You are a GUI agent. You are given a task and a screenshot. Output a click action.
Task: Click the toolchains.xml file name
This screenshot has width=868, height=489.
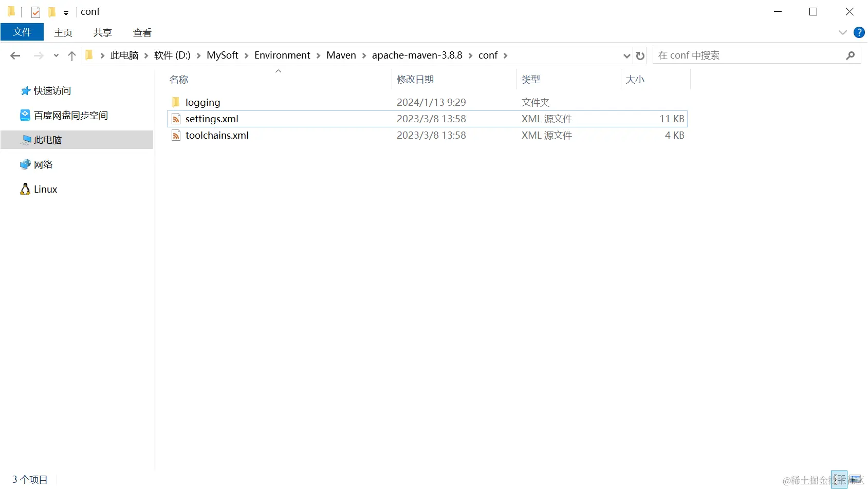[x=217, y=135]
